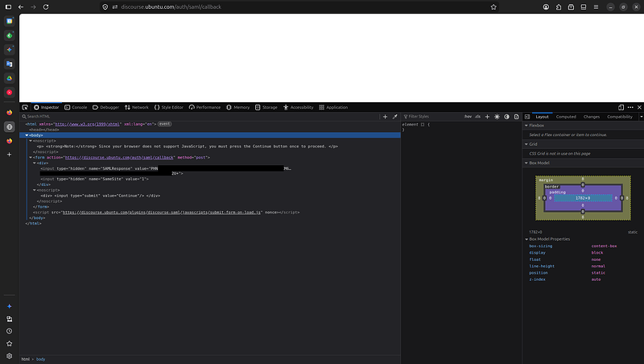The width and height of the screenshot is (644, 364).
Task: Open the Compatibility sidebar tab
Action: 620,117
